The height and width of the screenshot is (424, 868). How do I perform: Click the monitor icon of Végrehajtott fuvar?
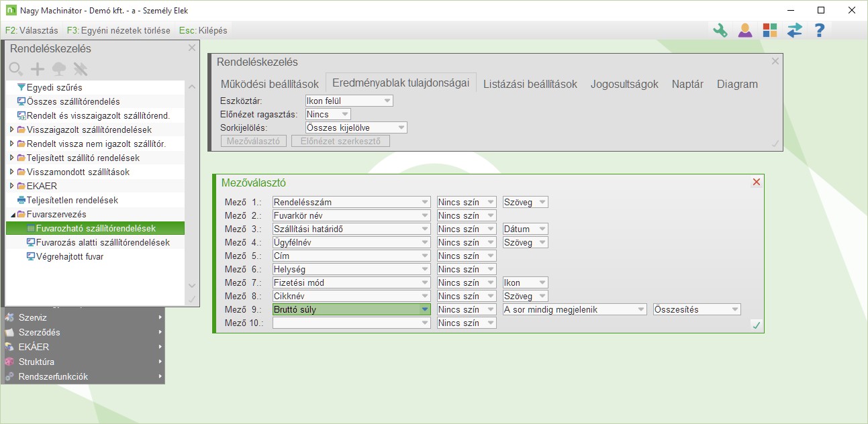pyautogui.click(x=30, y=256)
